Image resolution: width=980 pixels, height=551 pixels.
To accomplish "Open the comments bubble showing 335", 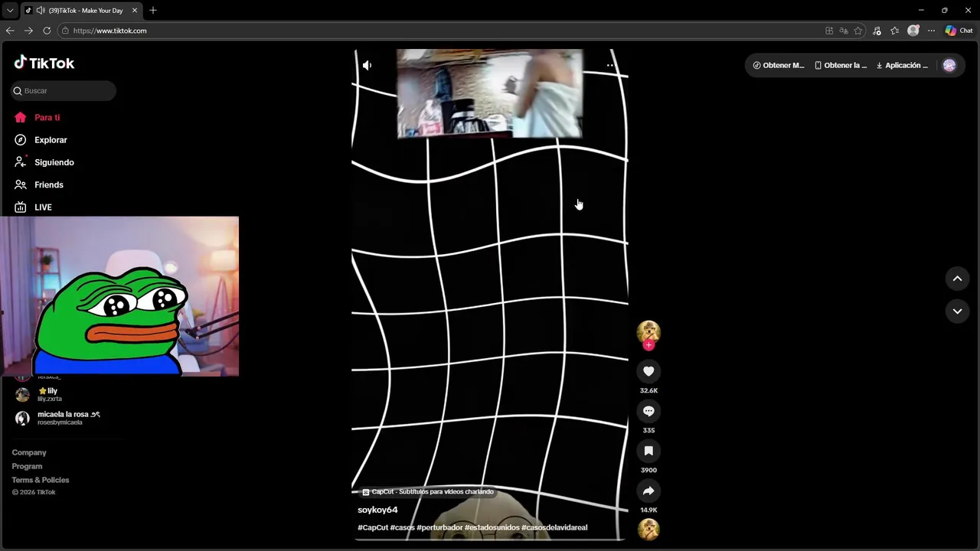I will (648, 411).
